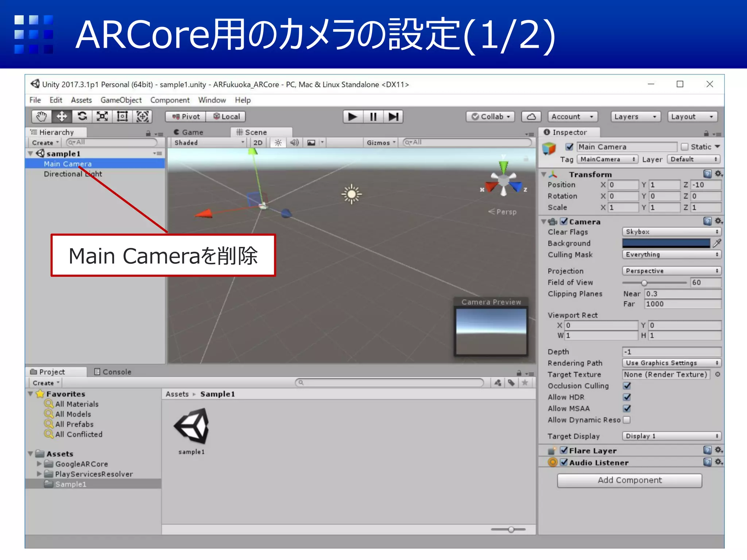Open the Account button
The image size is (747, 560).
coord(573,117)
